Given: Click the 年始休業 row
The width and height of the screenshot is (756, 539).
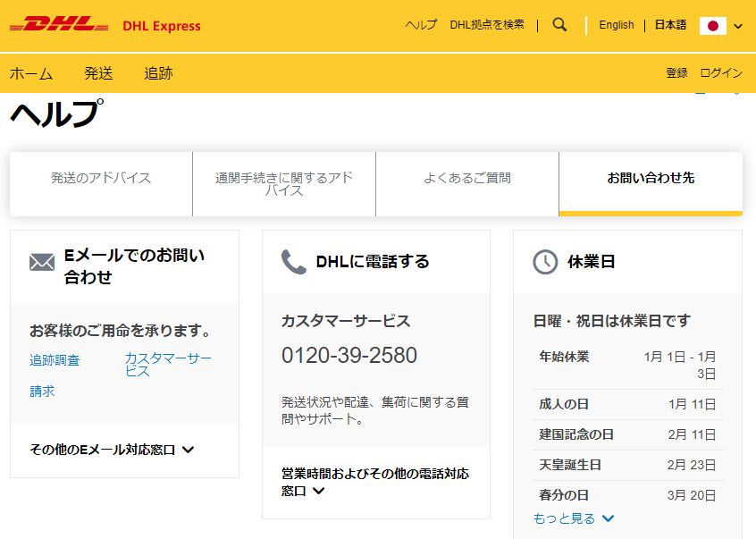Looking at the screenshot, I should click(x=627, y=365).
